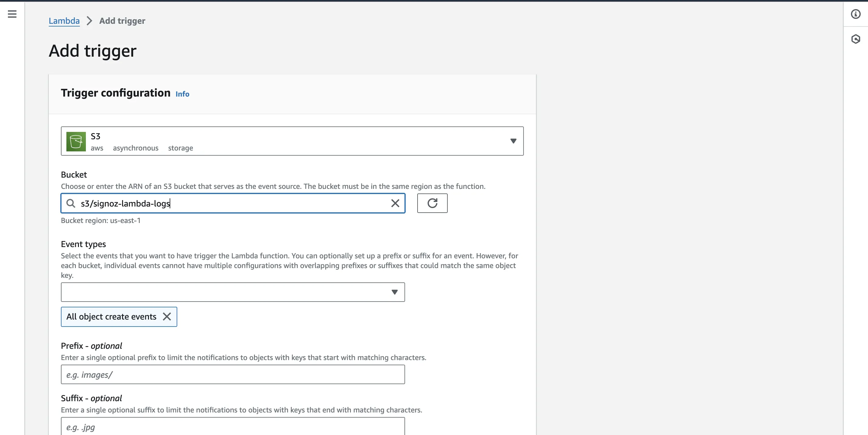This screenshot has height=435, width=868.
Task: Click the Add trigger page heading
Action: (x=93, y=51)
